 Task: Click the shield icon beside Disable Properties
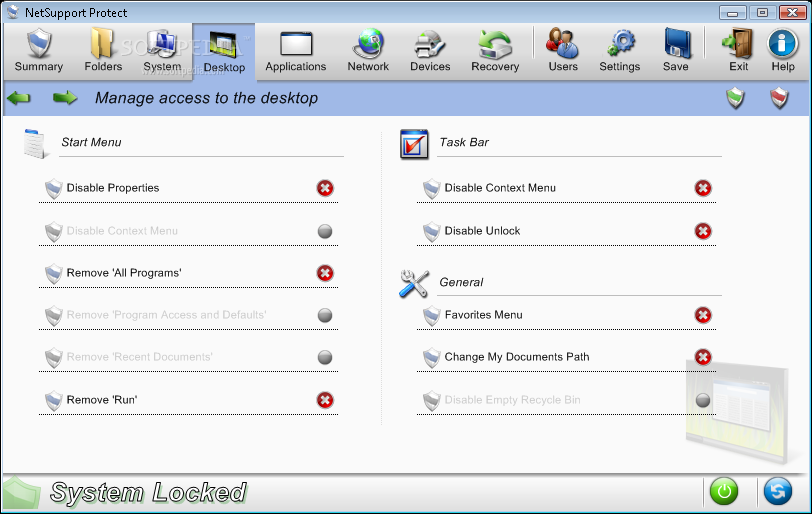pyautogui.click(x=53, y=189)
